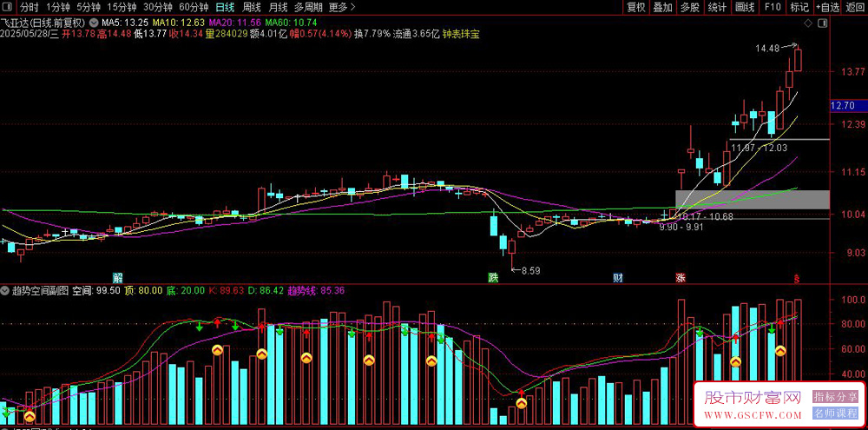Expand the 更多 period options
The height and width of the screenshot is (430, 868).
pos(341,7)
